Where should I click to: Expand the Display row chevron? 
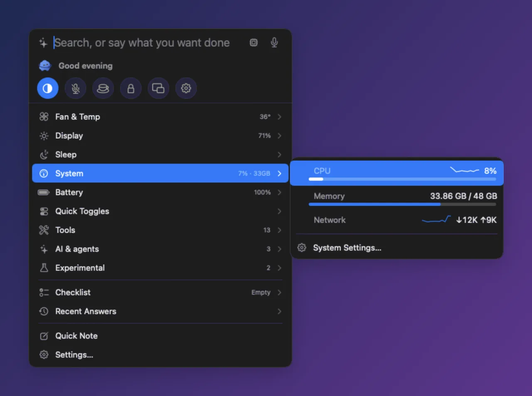pos(279,136)
